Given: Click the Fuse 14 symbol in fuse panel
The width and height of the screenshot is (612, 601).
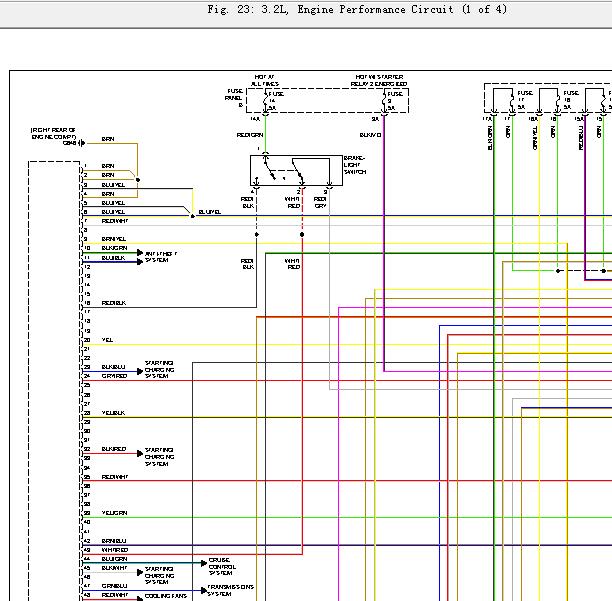Looking at the screenshot, I should click(x=265, y=101).
